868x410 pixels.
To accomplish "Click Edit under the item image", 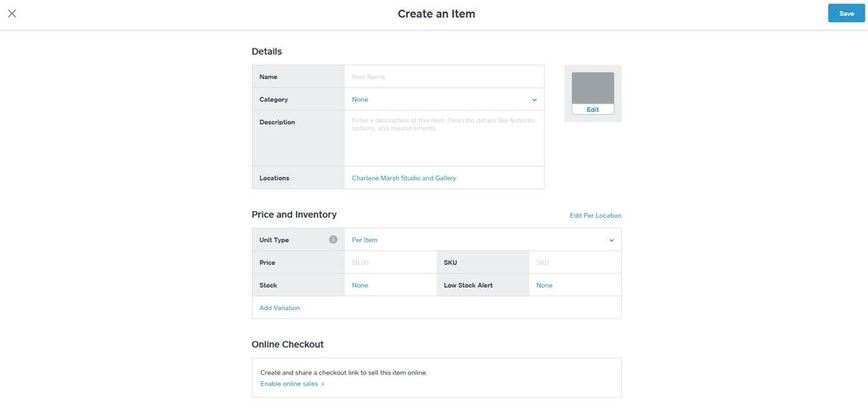I will click(x=593, y=109).
